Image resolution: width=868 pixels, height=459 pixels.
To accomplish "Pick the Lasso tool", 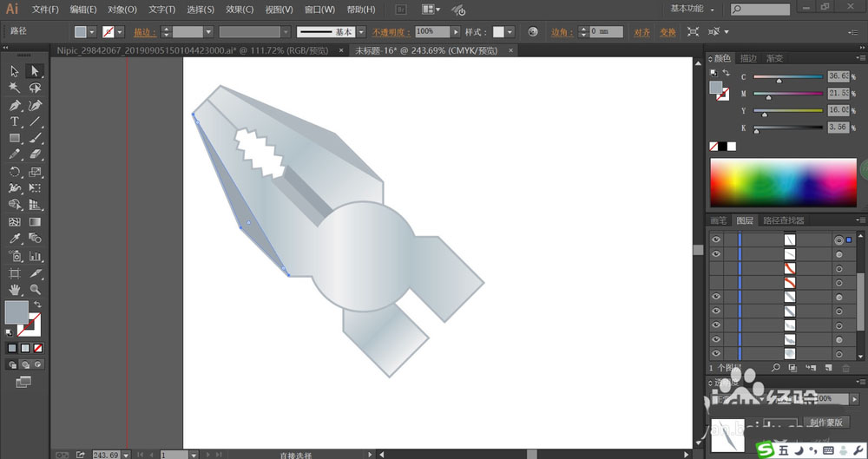I will coord(35,88).
